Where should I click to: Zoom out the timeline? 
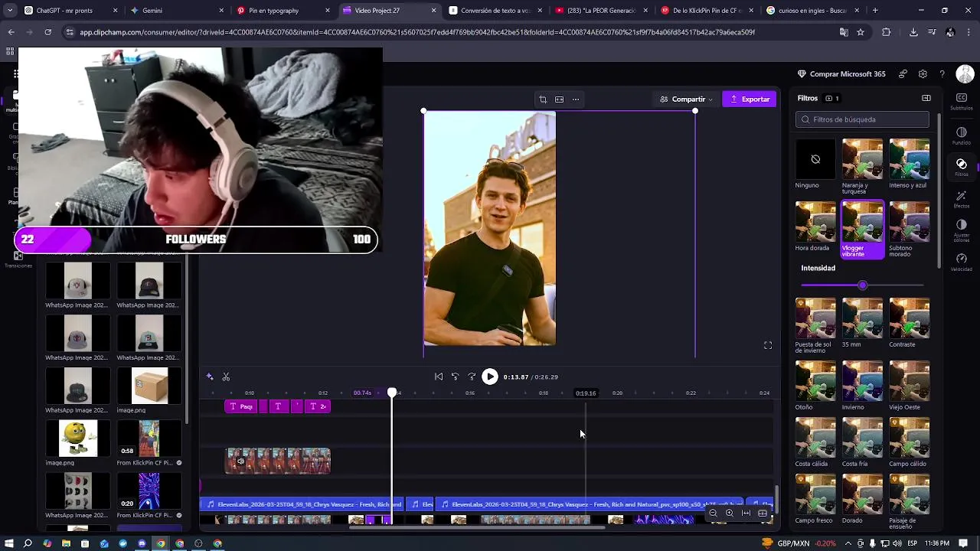[713, 513]
